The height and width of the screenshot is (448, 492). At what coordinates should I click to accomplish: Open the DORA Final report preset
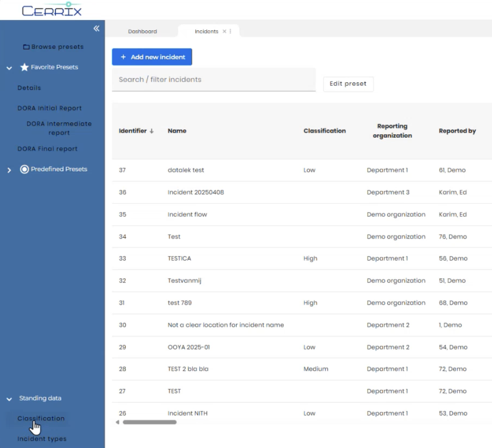(47, 149)
